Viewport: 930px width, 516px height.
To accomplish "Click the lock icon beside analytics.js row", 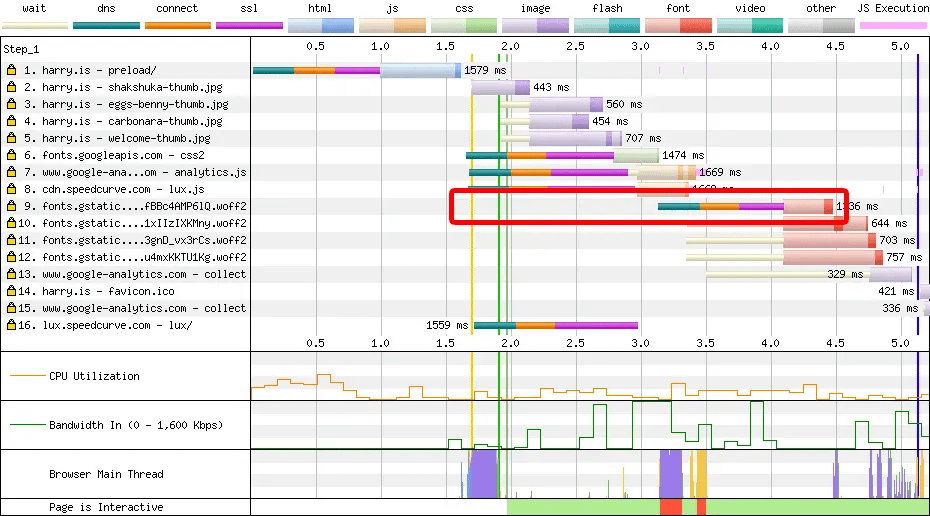I will coord(11,172).
